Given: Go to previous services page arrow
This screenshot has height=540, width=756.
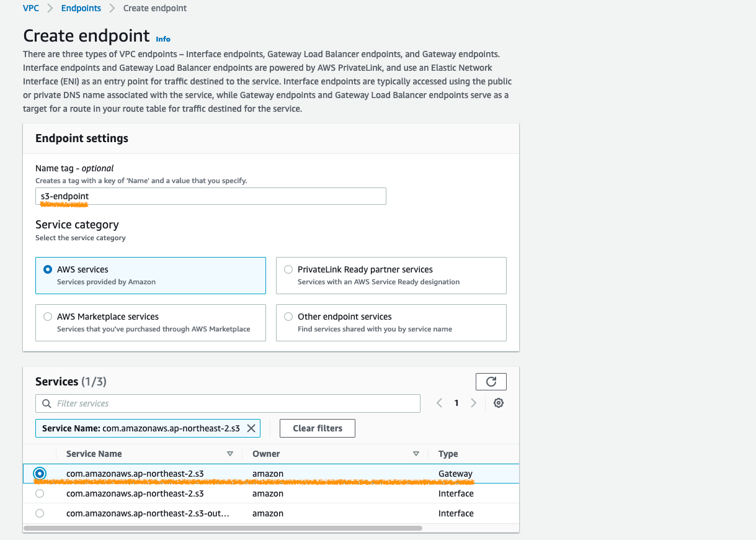Looking at the screenshot, I should coord(439,403).
